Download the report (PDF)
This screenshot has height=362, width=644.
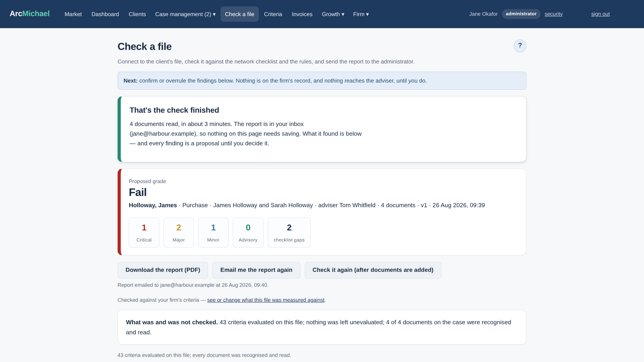click(163, 270)
